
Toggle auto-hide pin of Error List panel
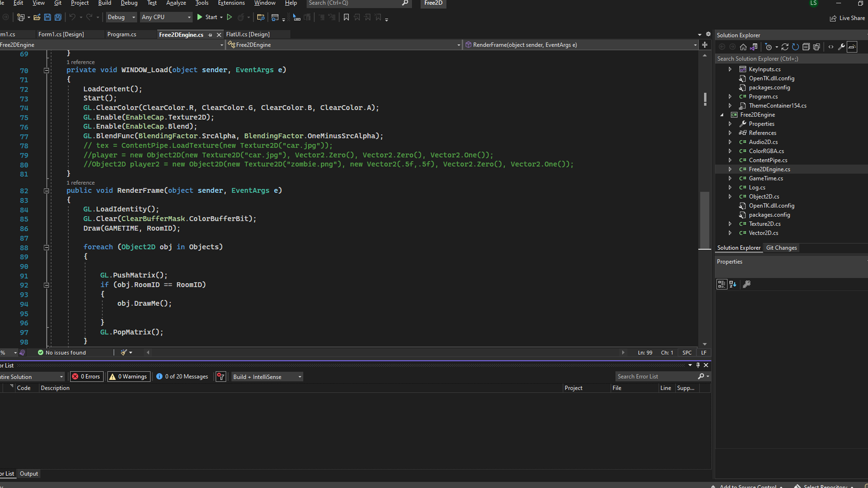click(x=698, y=365)
